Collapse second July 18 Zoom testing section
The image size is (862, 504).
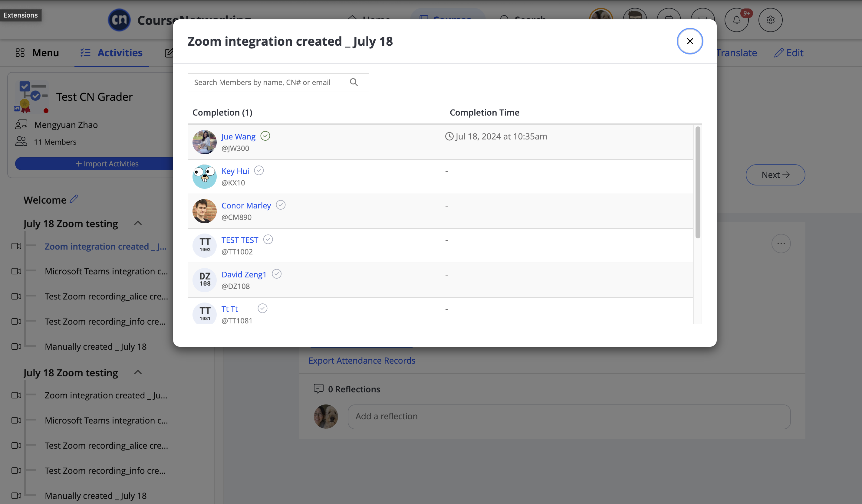[x=138, y=372]
